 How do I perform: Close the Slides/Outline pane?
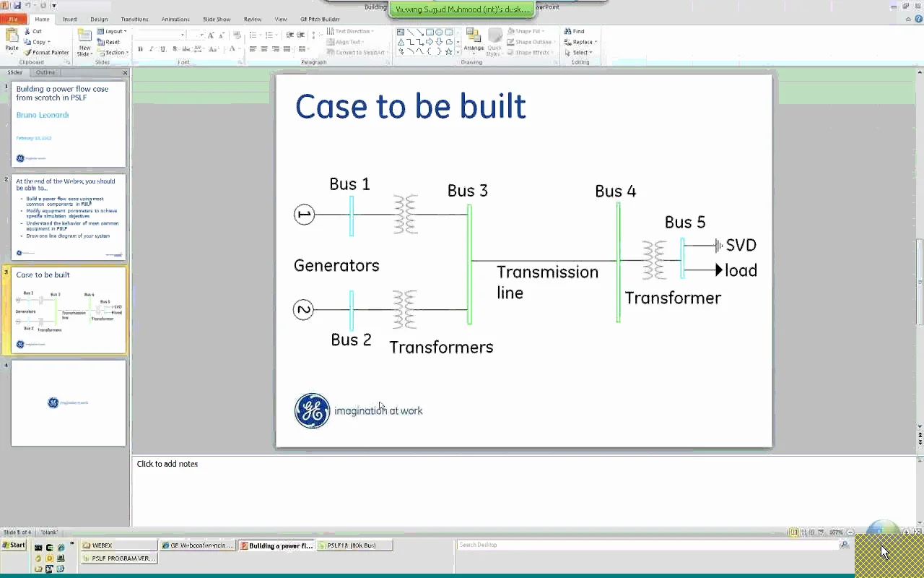(125, 73)
